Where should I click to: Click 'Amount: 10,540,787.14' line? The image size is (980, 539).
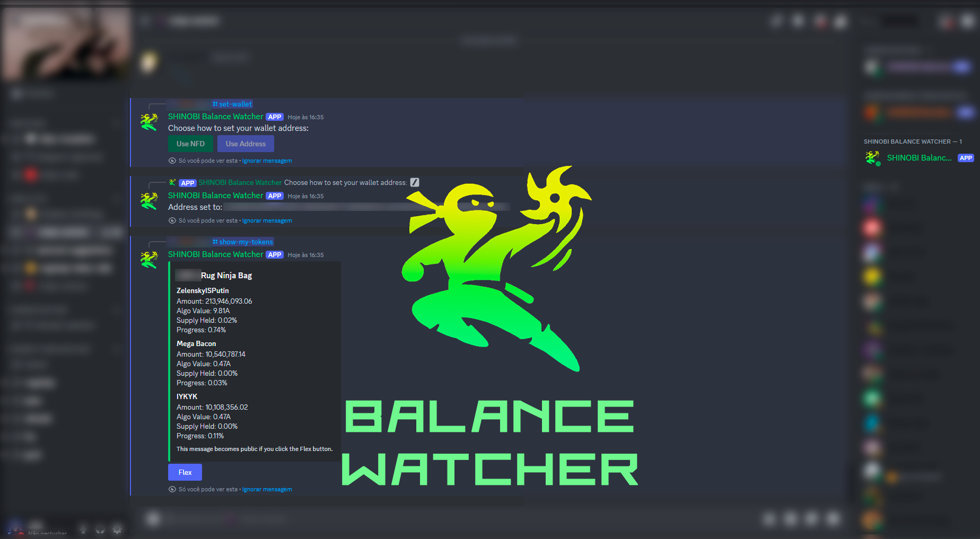pyautogui.click(x=211, y=354)
